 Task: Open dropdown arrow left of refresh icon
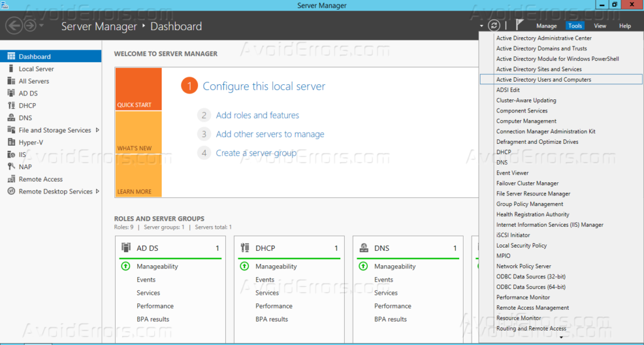tap(481, 26)
